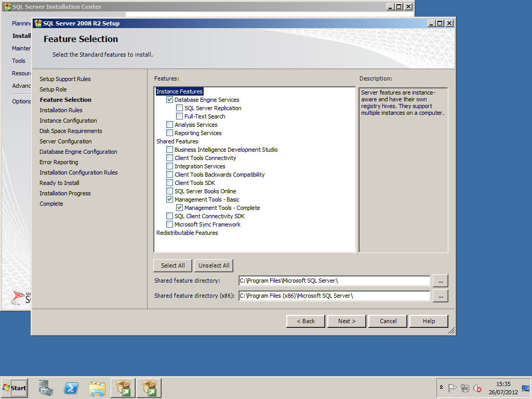The image size is (532, 399).
Task: Click the network status tray icon
Action: click(x=465, y=388)
